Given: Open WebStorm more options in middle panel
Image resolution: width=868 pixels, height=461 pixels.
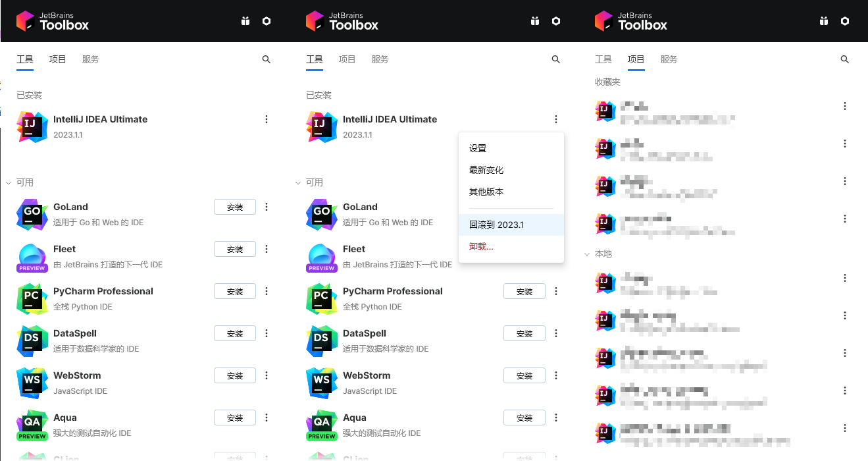Looking at the screenshot, I should point(556,375).
